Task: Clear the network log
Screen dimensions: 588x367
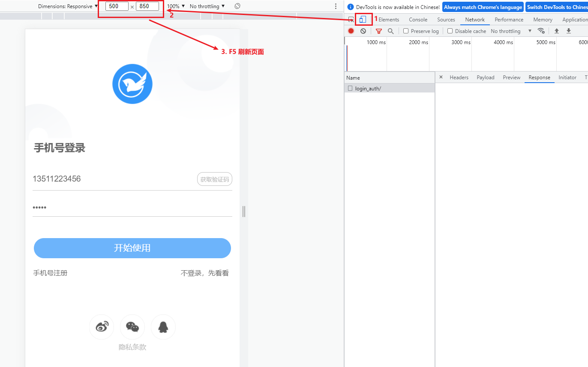Action: (x=363, y=31)
